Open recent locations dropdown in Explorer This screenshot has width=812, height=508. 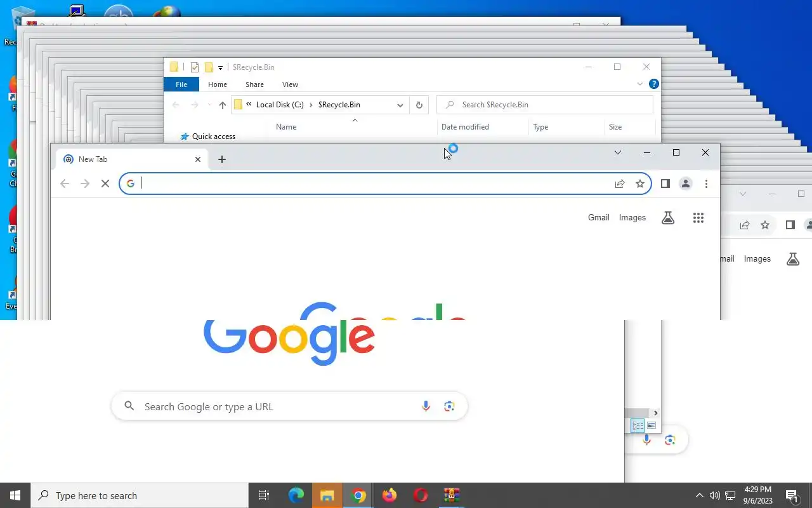click(x=209, y=105)
